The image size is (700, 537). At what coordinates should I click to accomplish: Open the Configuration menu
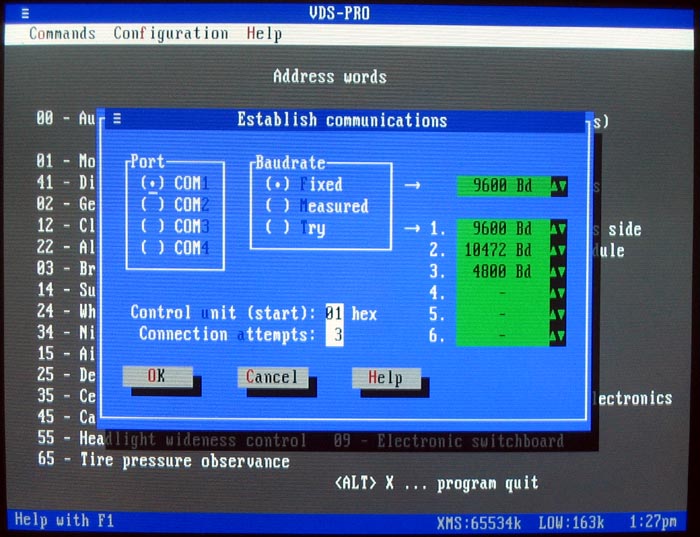click(x=170, y=34)
